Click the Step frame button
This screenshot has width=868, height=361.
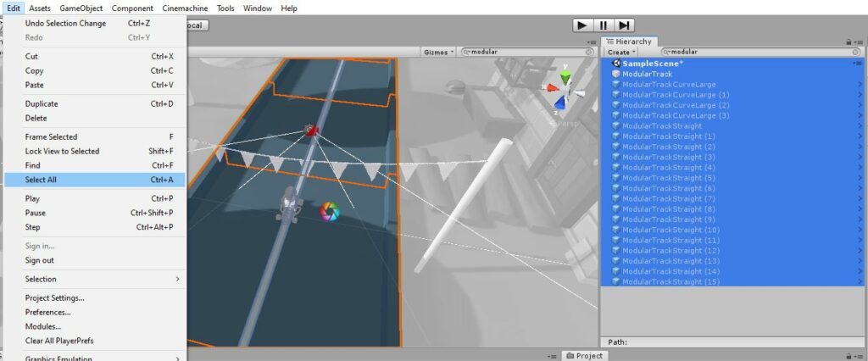(x=625, y=25)
